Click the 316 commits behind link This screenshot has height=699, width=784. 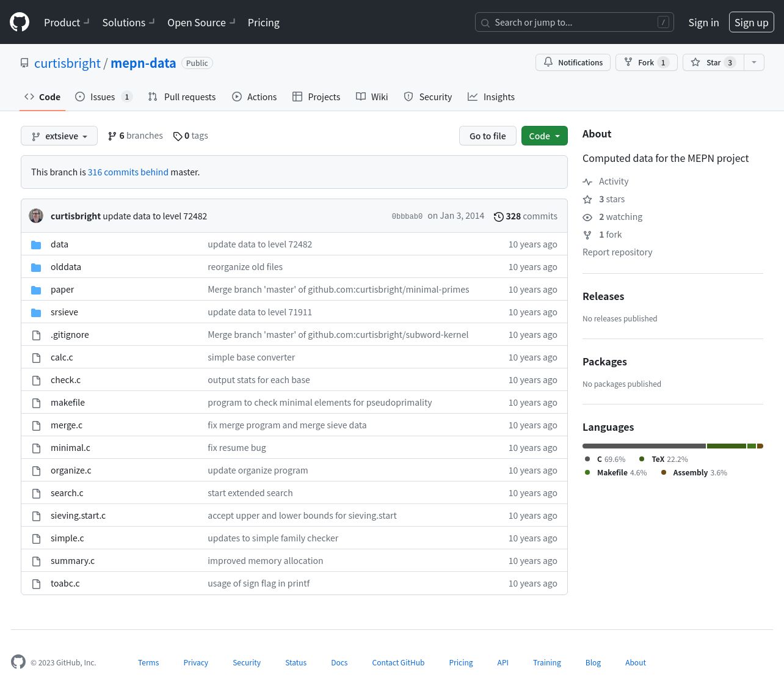tap(128, 172)
